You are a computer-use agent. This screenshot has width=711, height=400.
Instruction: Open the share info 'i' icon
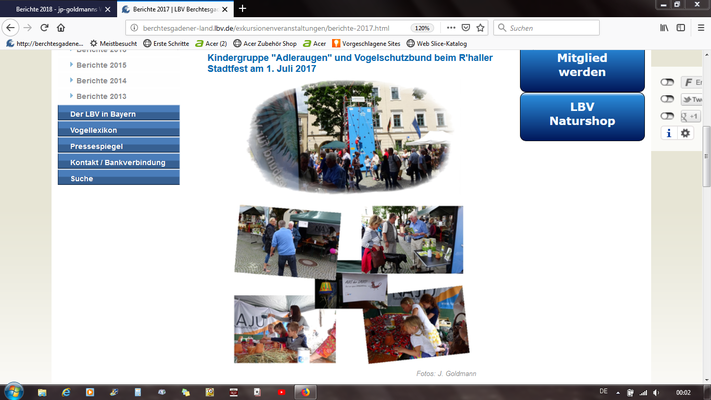coord(668,133)
